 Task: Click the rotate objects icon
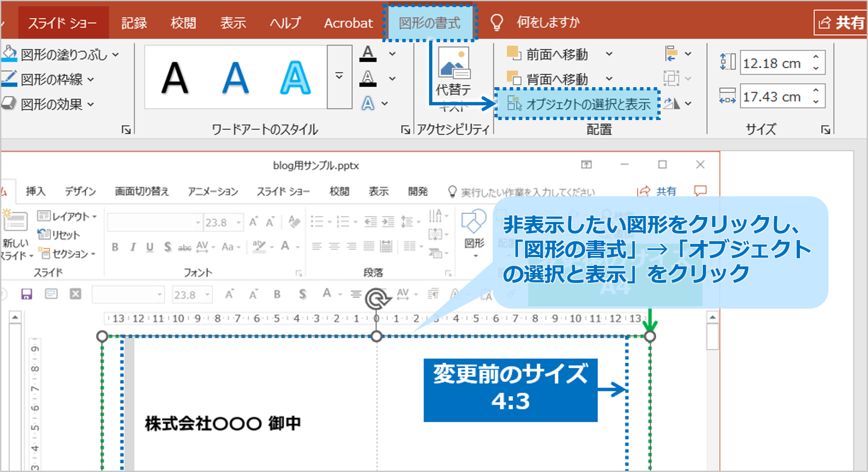[x=672, y=103]
